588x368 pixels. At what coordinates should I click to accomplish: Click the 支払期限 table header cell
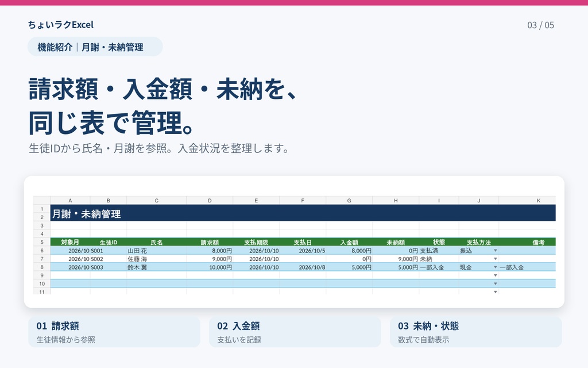[x=256, y=242]
